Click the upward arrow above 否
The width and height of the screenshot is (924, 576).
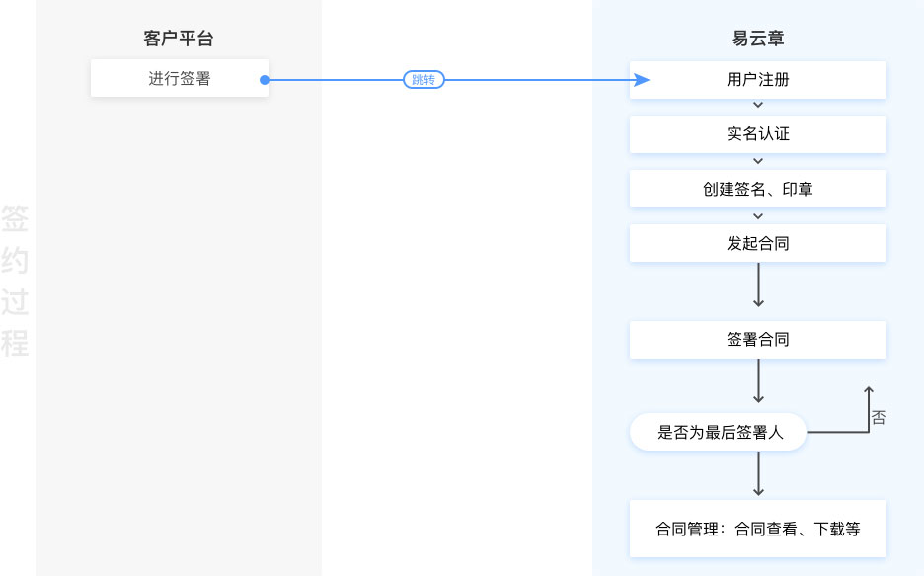[869, 395]
